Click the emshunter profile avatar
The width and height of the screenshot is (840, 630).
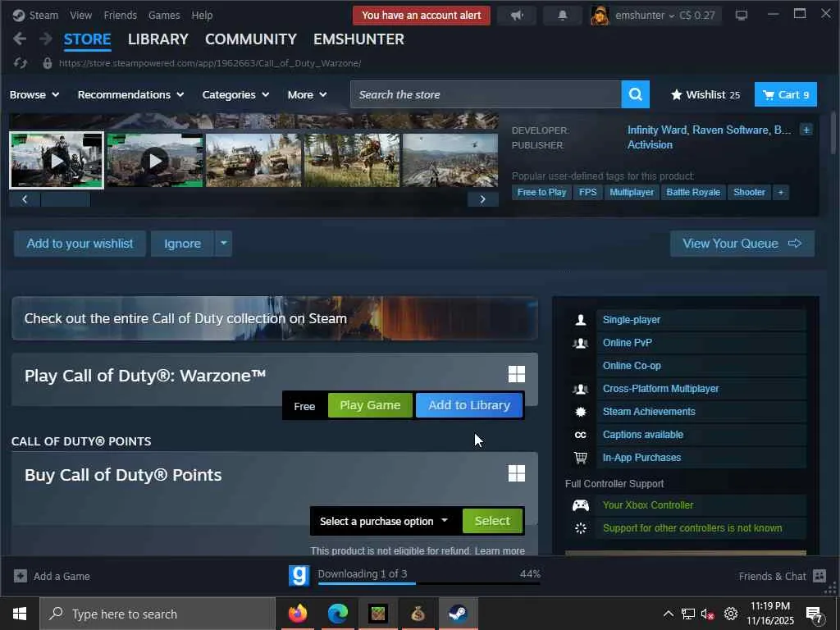click(x=600, y=16)
